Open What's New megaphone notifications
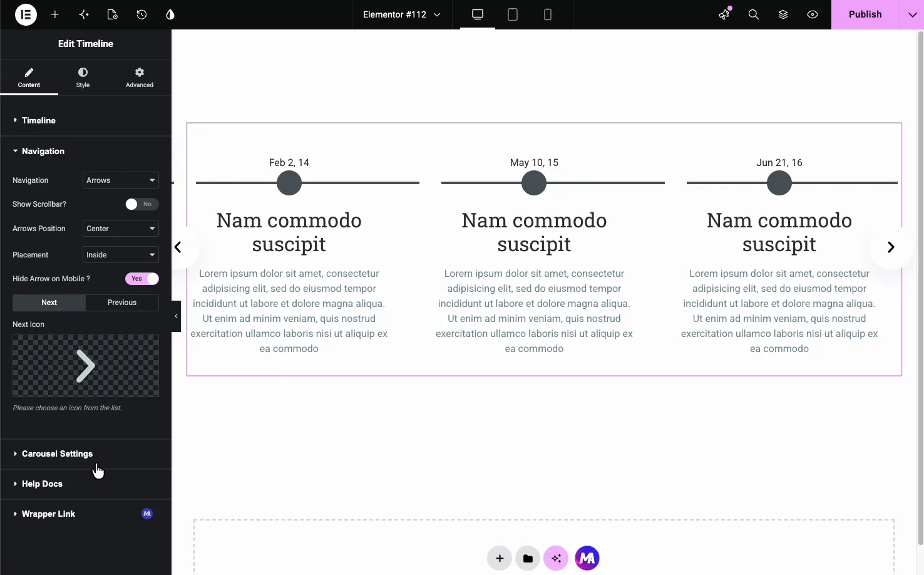Image resolution: width=924 pixels, height=575 pixels. 724,14
